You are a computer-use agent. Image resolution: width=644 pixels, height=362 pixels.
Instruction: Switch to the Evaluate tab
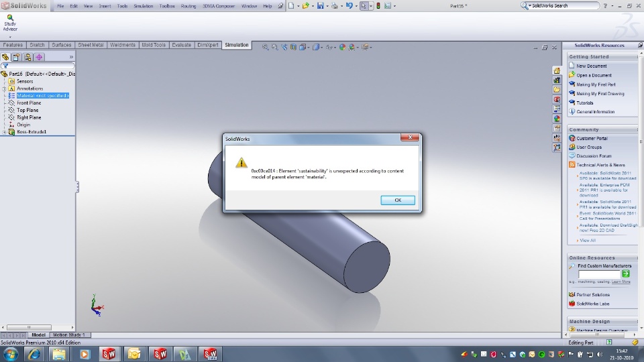pos(181,45)
